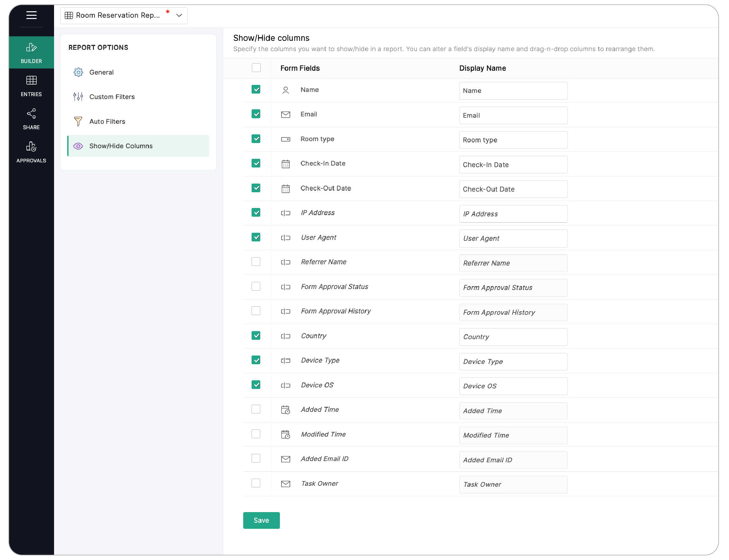The width and height of the screenshot is (729, 560).
Task: Click the report table icon in title dropdown
Action: click(69, 15)
